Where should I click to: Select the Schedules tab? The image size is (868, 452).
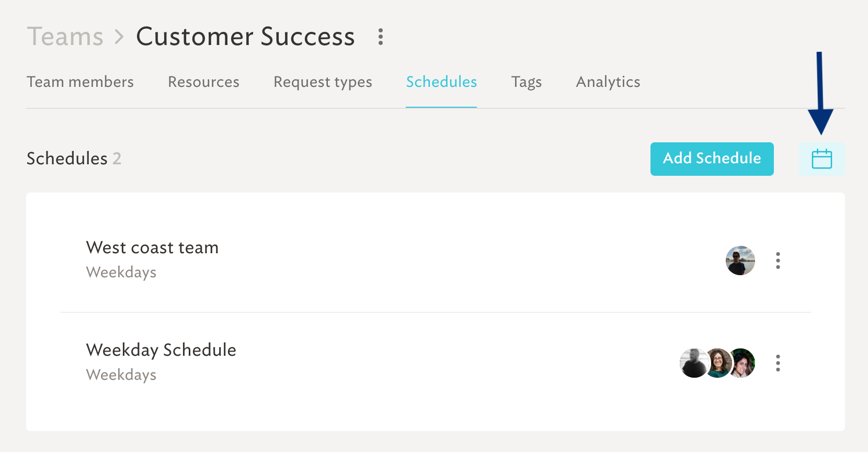coord(441,82)
